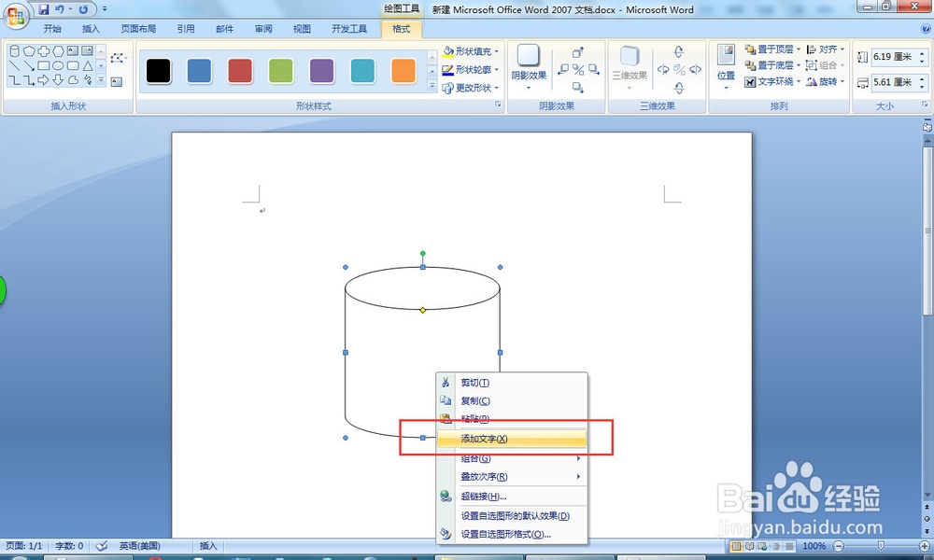Click 复制(C) in context menu
This screenshot has width=934, height=560.
tap(512, 400)
